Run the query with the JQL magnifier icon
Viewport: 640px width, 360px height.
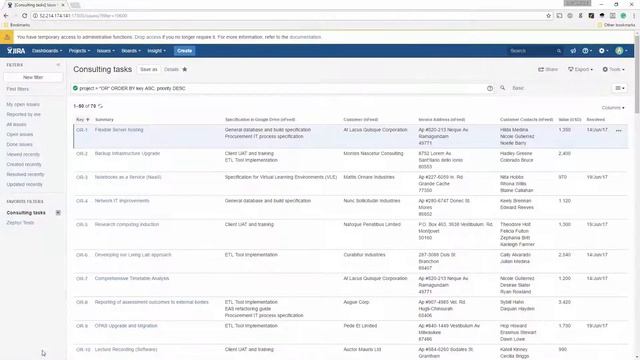pos(502,88)
